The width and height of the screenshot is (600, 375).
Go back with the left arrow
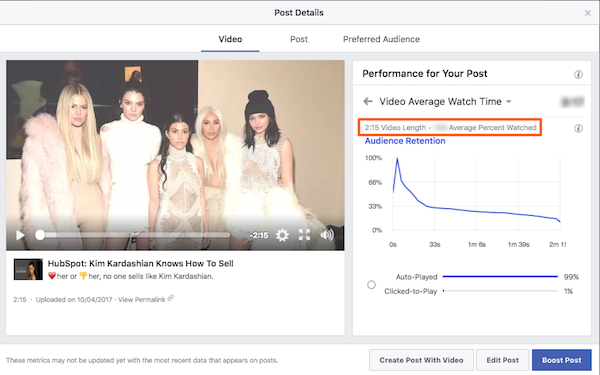368,101
